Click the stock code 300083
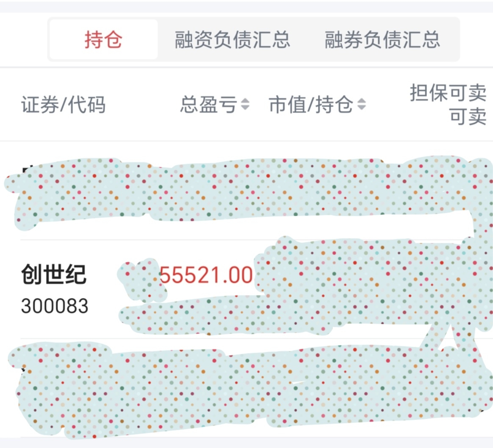This screenshot has height=448, width=493. tap(55, 306)
